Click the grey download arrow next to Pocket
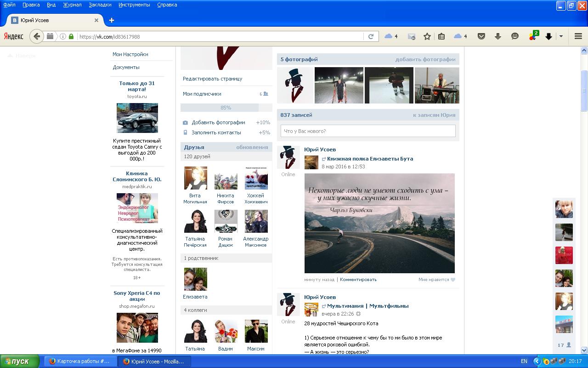The width and height of the screenshot is (588, 368). click(498, 36)
